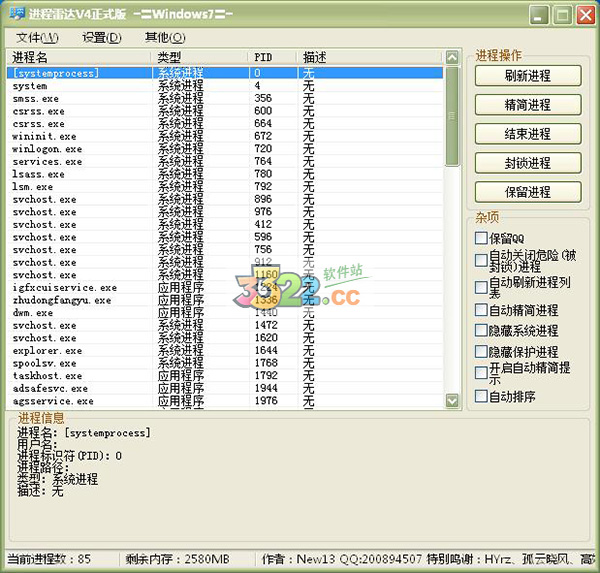The width and height of the screenshot is (600, 573).
Task: Click PID cell 1768
Action: (266, 363)
